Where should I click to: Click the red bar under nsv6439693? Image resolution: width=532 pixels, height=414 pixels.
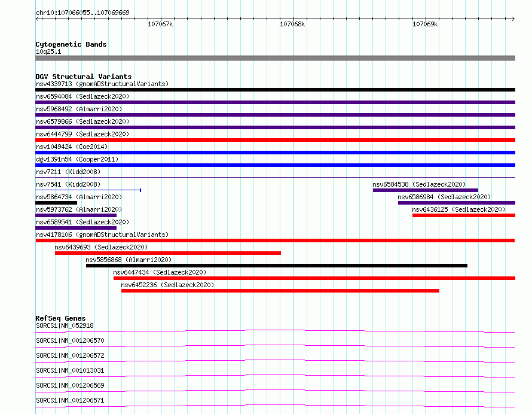pyautogui.click(x=168, y=253)
